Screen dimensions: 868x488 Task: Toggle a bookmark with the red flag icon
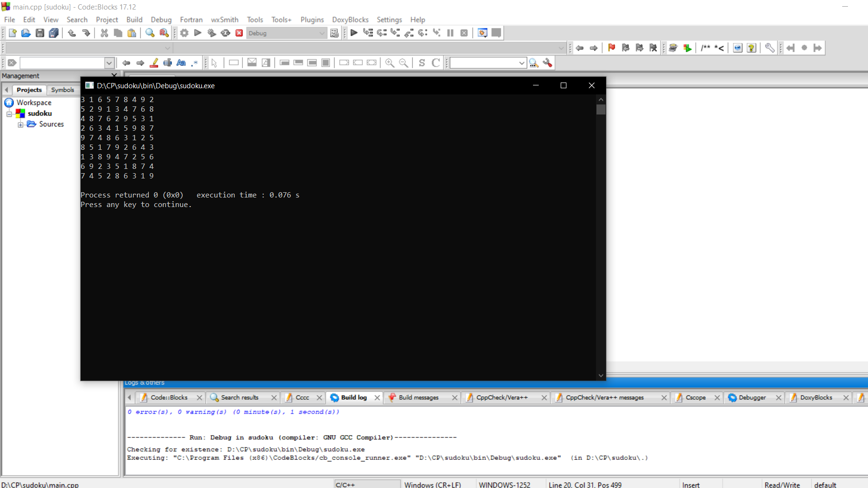611,48
